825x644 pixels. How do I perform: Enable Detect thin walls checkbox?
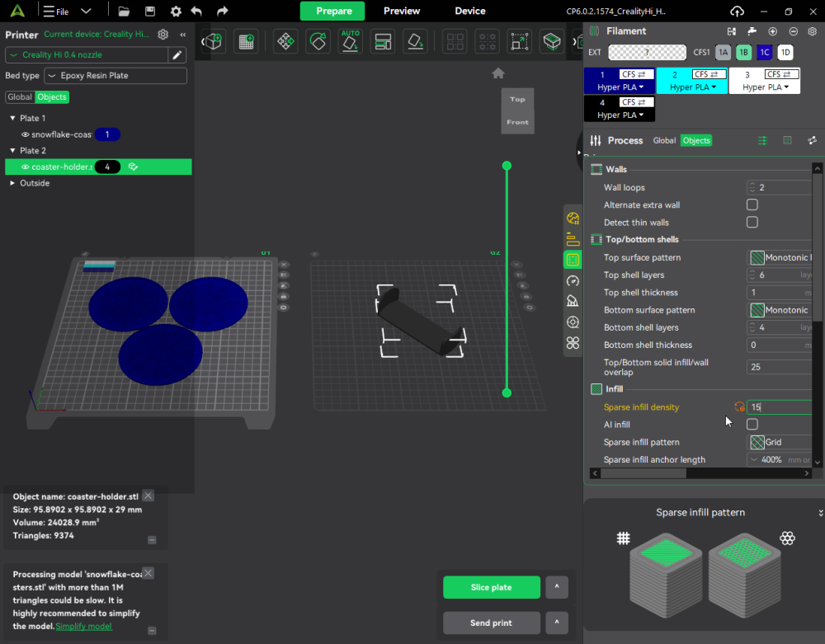[752, 222]
